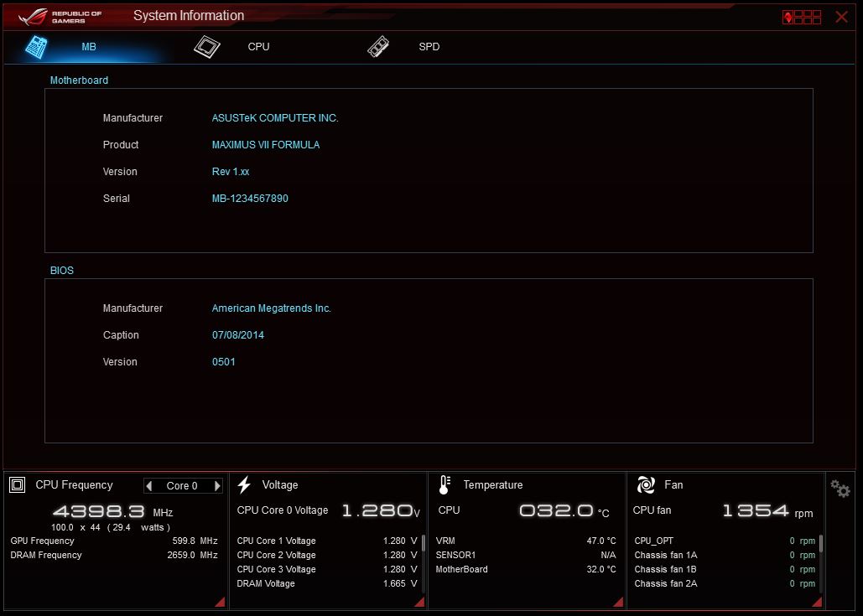Click the Voltage lightning bolt icon
The width and height of the screenshot is (863, 616).
point(244,484)
